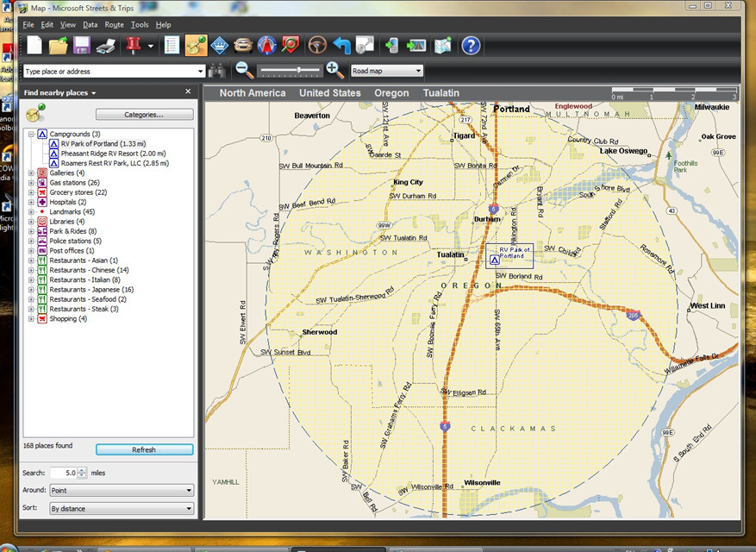Click the blue Help question mark icon

click(471, 45)
